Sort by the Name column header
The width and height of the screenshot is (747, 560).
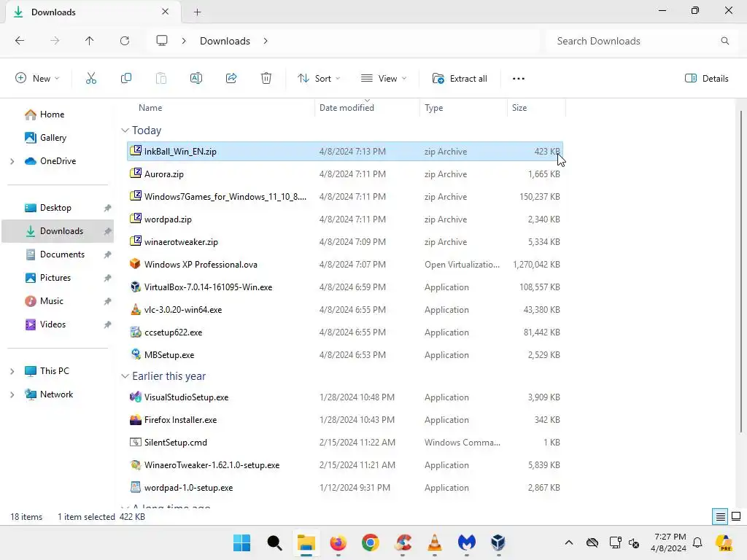pos(150,108)
